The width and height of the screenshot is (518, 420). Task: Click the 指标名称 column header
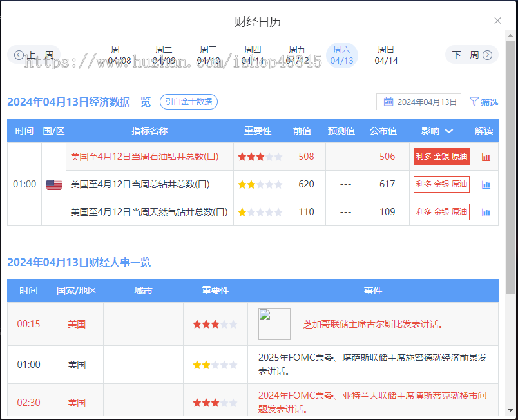click(149, 131)
